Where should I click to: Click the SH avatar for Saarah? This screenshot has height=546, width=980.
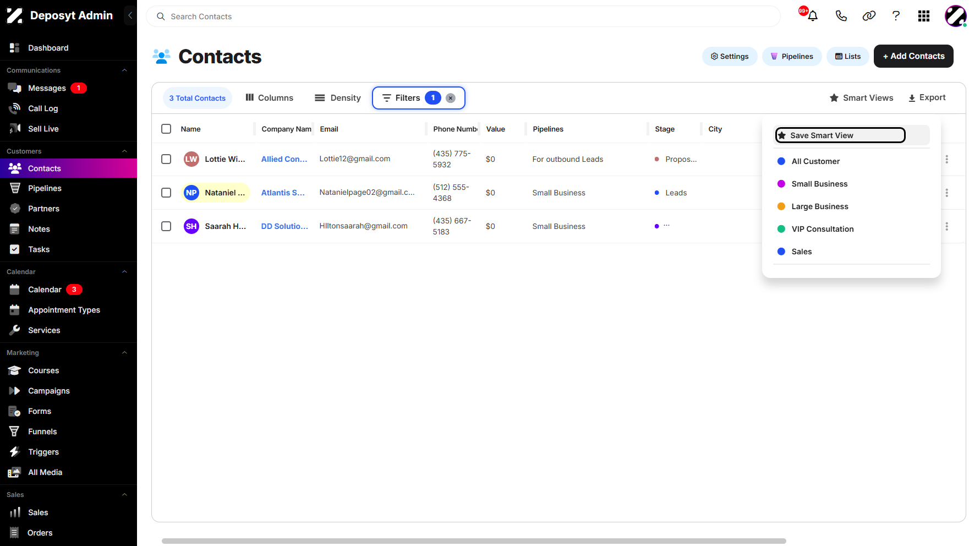click(191, 226)
